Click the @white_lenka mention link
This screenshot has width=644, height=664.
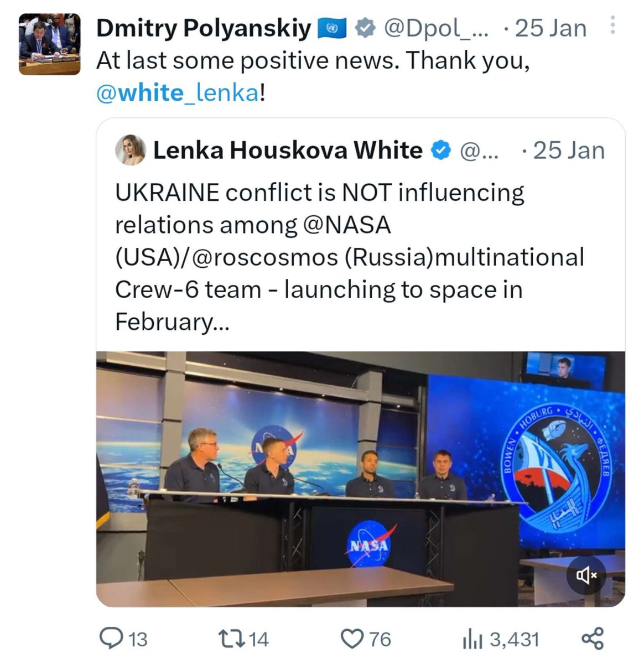point(177,92)
